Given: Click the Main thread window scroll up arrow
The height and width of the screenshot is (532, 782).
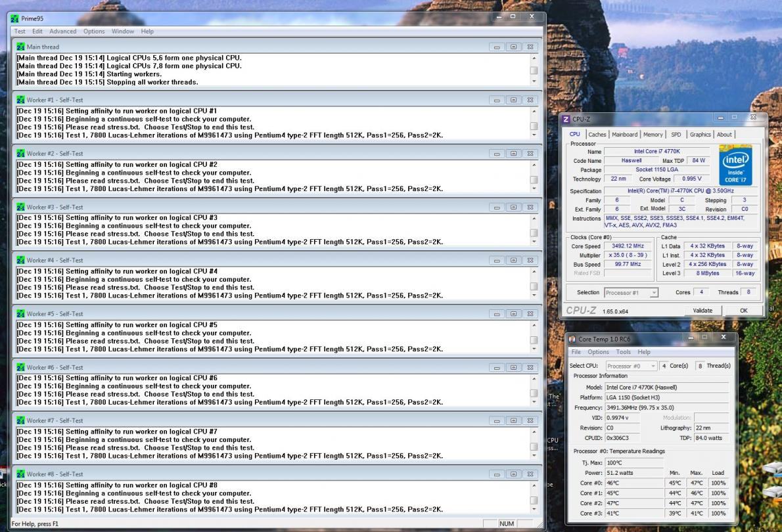Looking at the screenshot, I should point(534,58).
